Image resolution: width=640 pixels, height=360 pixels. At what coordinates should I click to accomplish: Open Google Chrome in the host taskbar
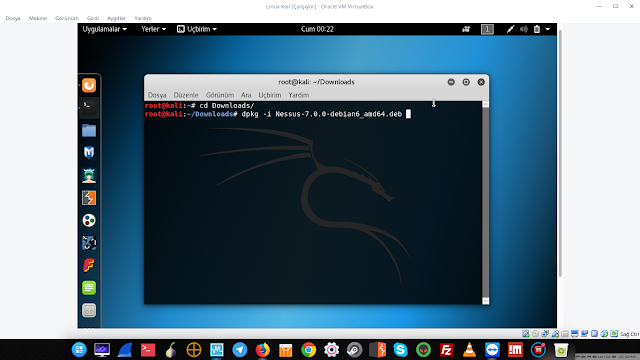click(309, 350)
